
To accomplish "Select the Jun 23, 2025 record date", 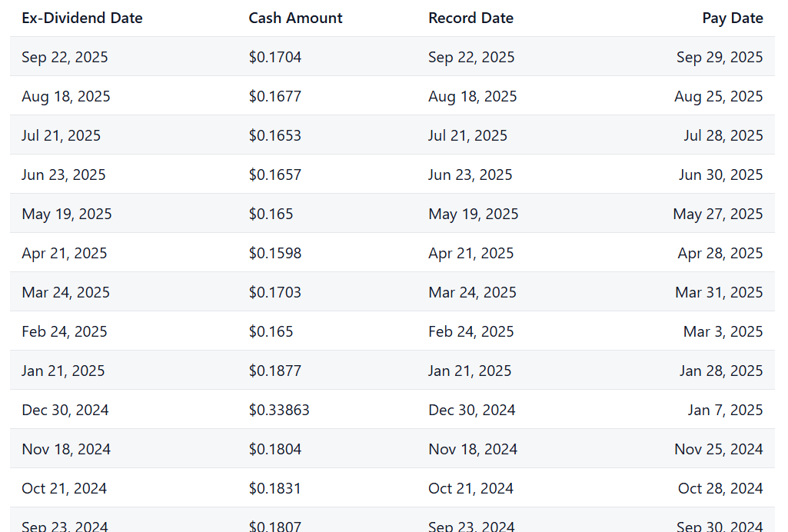I will pyautogui.click(x=470, y=175).
